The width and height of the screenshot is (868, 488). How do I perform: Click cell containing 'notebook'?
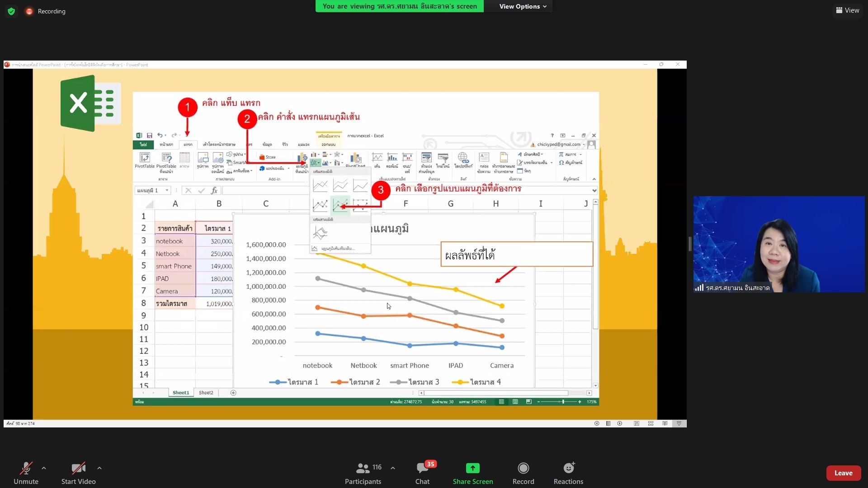(x=175, y=241)
